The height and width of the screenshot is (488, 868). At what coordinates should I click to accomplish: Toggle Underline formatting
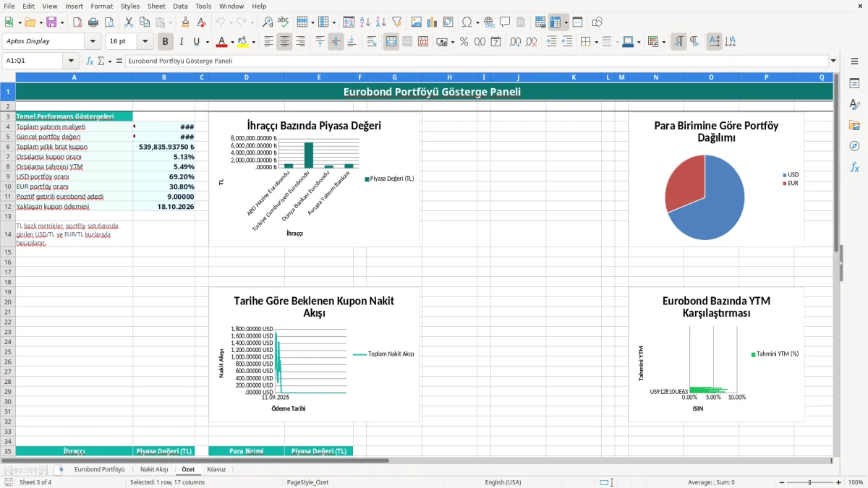point(197,41)
